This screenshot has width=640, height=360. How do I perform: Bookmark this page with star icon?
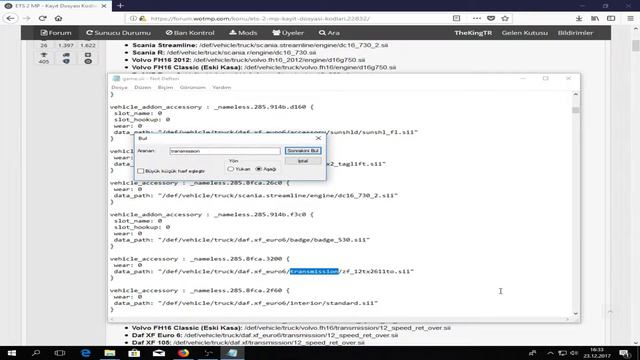tap(505, 18)
